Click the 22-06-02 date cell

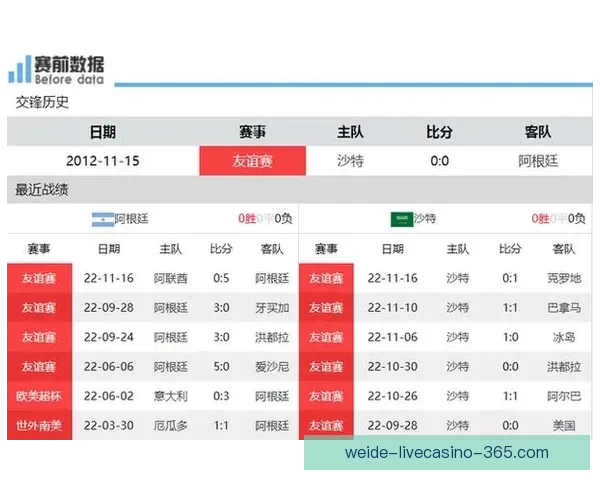pyautogui.click(x=109, y=396)
